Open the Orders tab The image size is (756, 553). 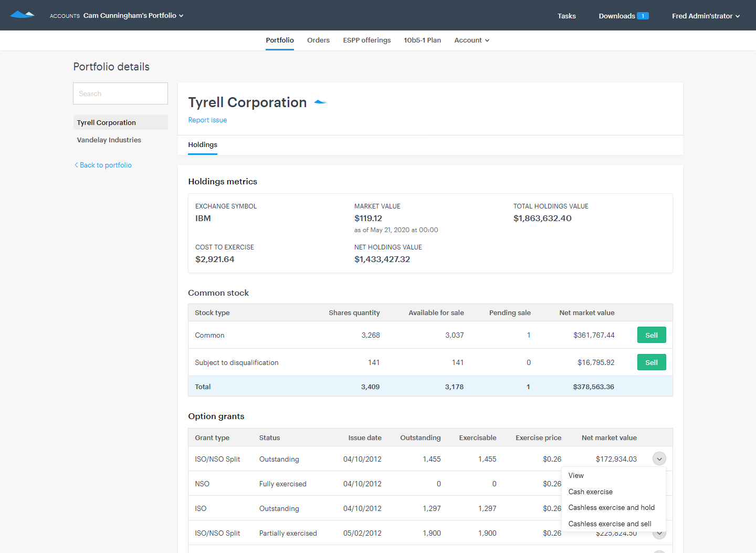(318, 40)
